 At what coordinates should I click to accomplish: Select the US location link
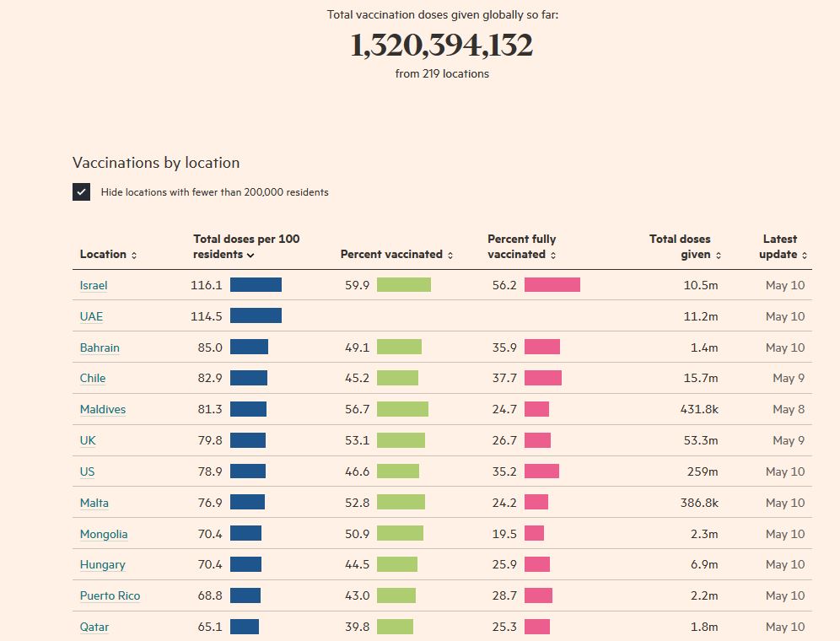pyautogui.click(x=87, y=471)
